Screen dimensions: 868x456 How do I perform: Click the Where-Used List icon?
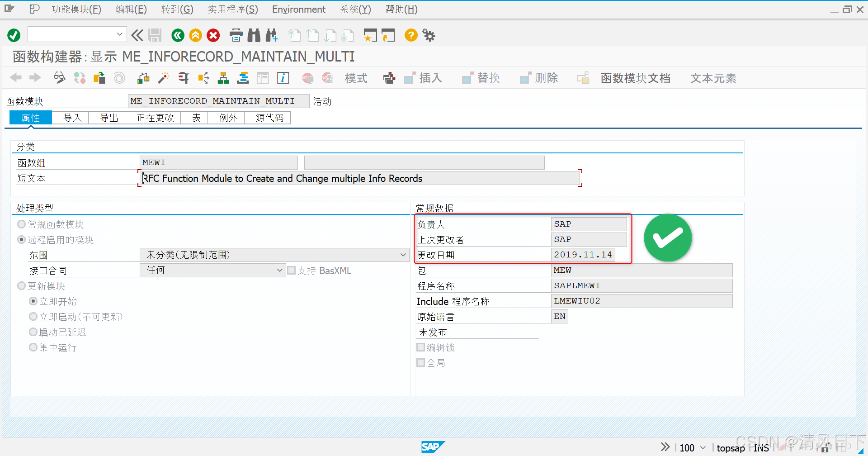tap(203, 78)
